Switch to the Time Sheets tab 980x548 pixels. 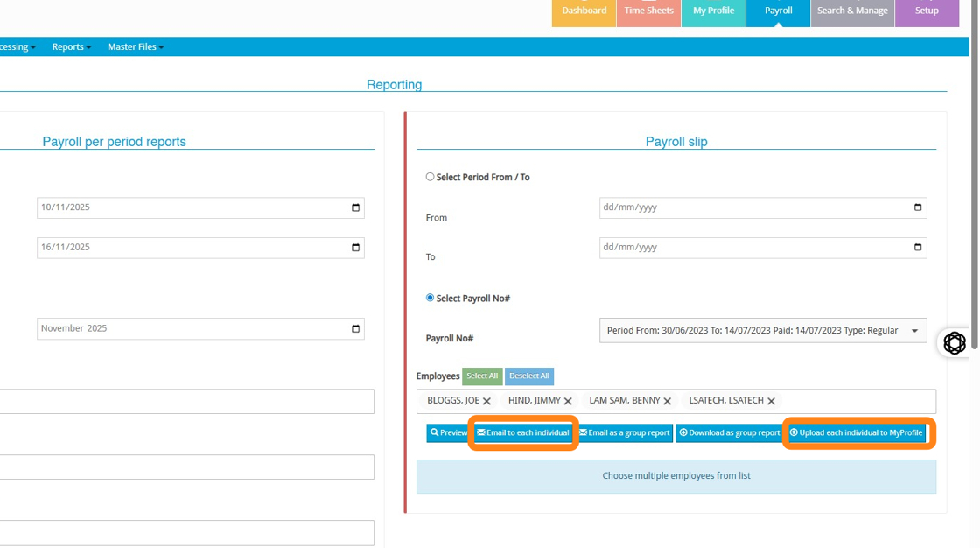coord(648,11)
